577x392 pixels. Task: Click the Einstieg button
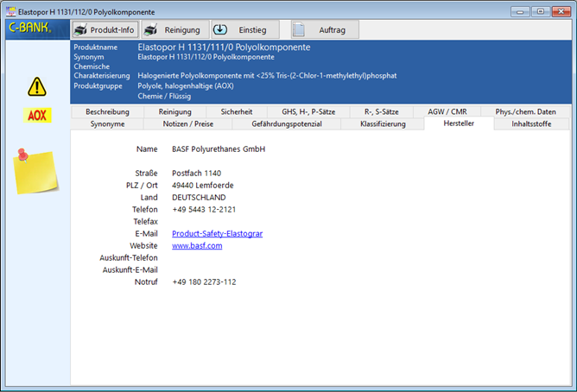pos(245,30)
